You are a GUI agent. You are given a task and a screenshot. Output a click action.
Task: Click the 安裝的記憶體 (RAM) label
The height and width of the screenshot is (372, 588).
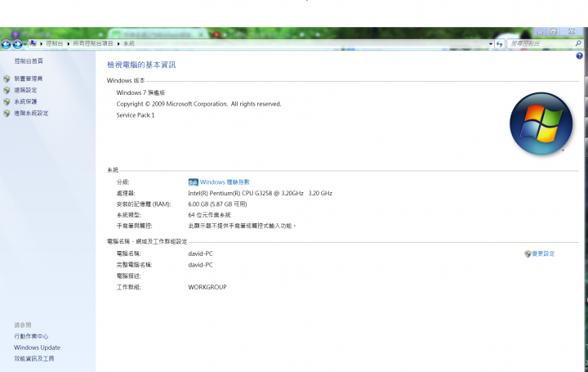[x=144, y=204]
